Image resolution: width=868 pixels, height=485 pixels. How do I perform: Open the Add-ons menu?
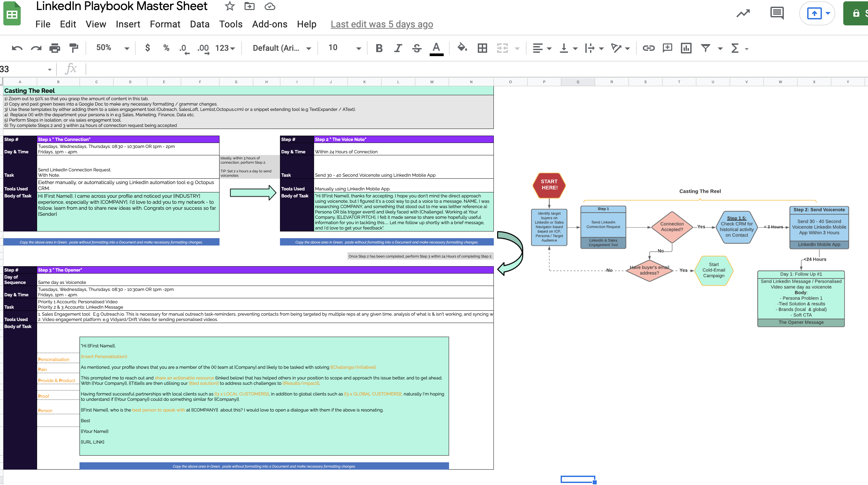269,24
